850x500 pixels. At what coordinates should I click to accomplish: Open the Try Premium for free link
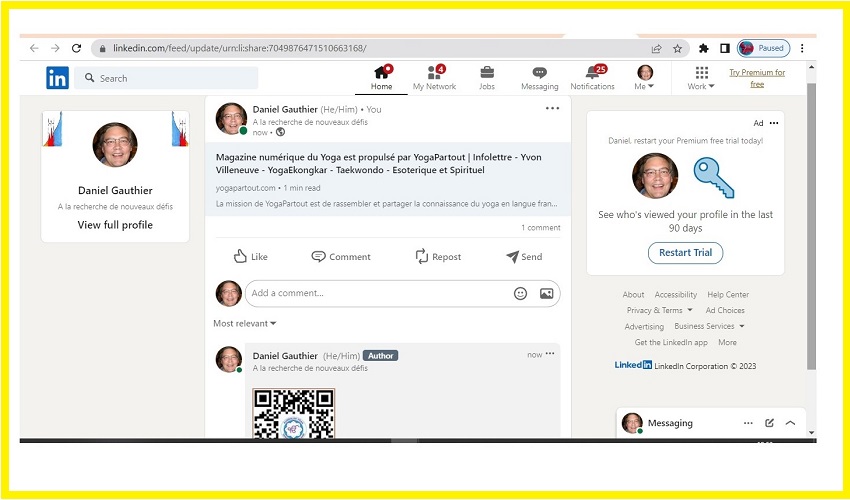[x=757, y=78]
